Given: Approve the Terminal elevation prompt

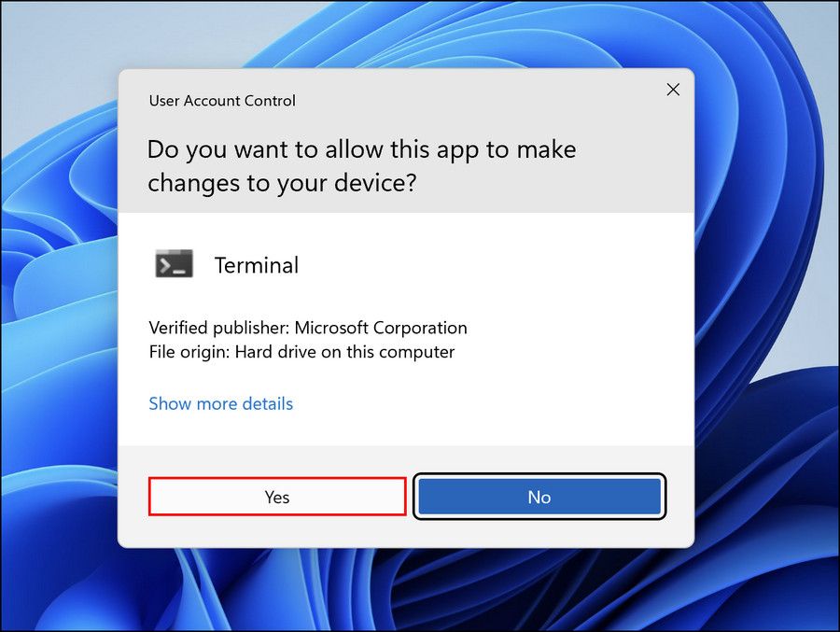Looking at the screenshot, I should pos(276,497).
